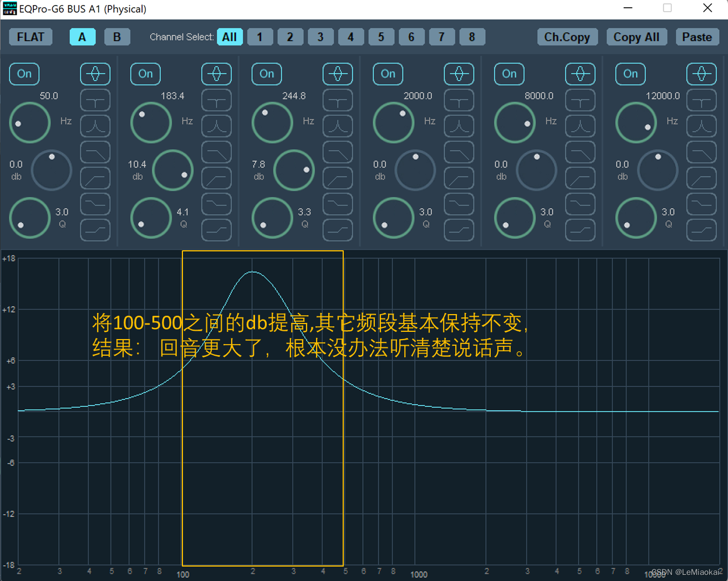Click the Paste button
Screen dimensions: 728x581
pyautogui.click(x=697, y=37)
